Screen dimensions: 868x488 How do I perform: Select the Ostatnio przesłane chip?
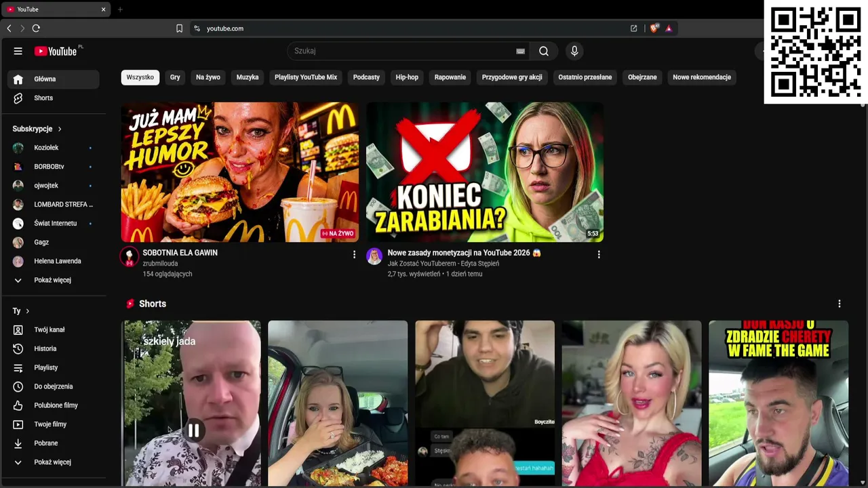click(x=585, y=77)
